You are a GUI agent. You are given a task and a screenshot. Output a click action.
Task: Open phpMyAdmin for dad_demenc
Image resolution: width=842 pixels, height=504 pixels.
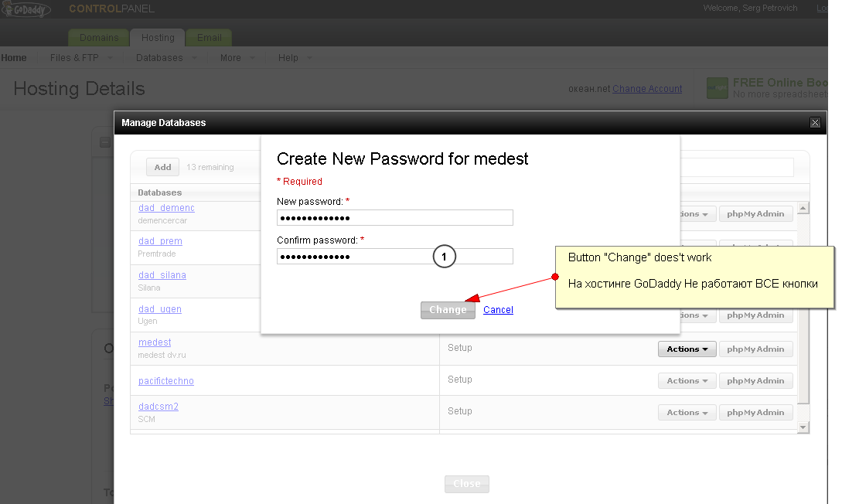pyautogui.click(x=755, y=213)
